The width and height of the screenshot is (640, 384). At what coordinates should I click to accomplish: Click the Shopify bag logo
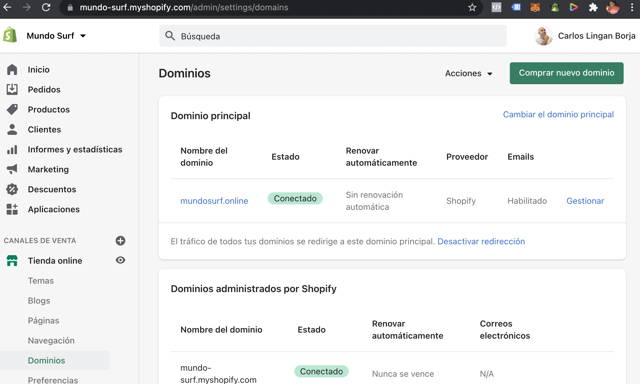pyautogui.click(x=10, y=35)
